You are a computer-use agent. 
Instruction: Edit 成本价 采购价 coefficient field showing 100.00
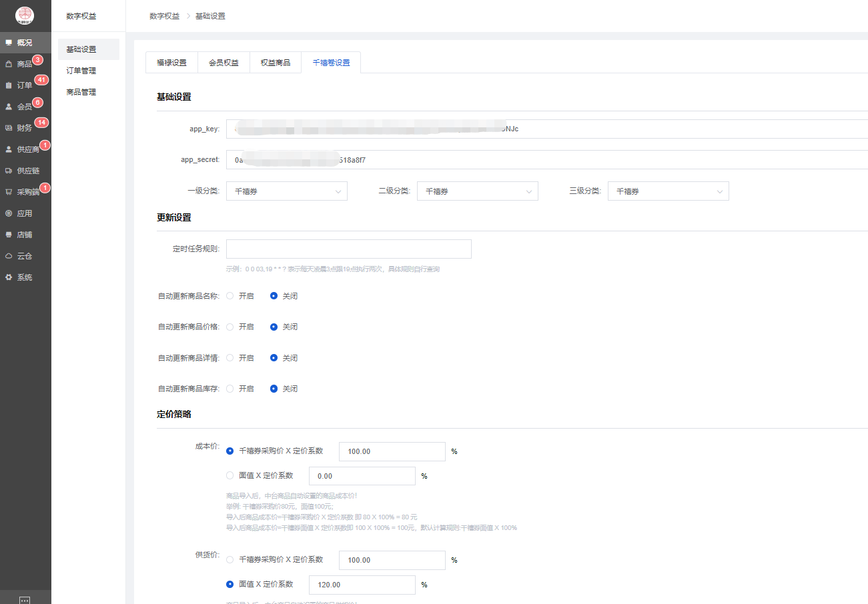pyautogui.click(x=392, y=451)
